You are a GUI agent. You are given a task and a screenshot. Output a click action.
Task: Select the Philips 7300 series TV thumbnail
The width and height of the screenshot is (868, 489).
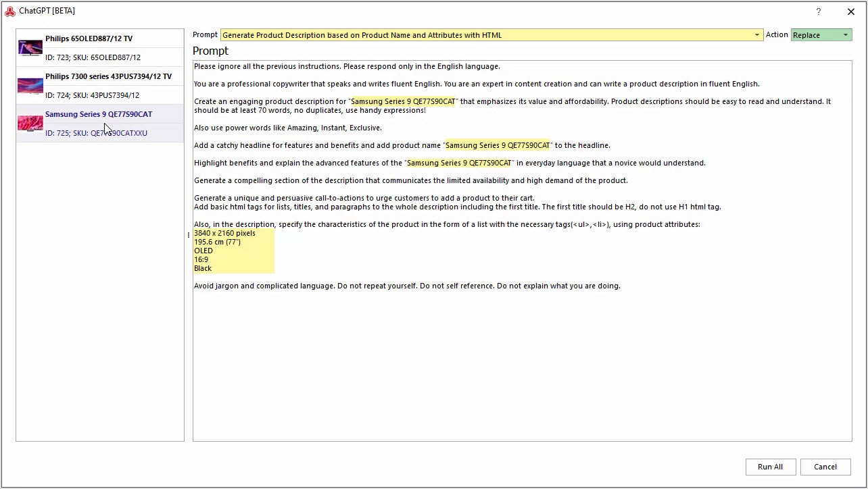point(30,86)
